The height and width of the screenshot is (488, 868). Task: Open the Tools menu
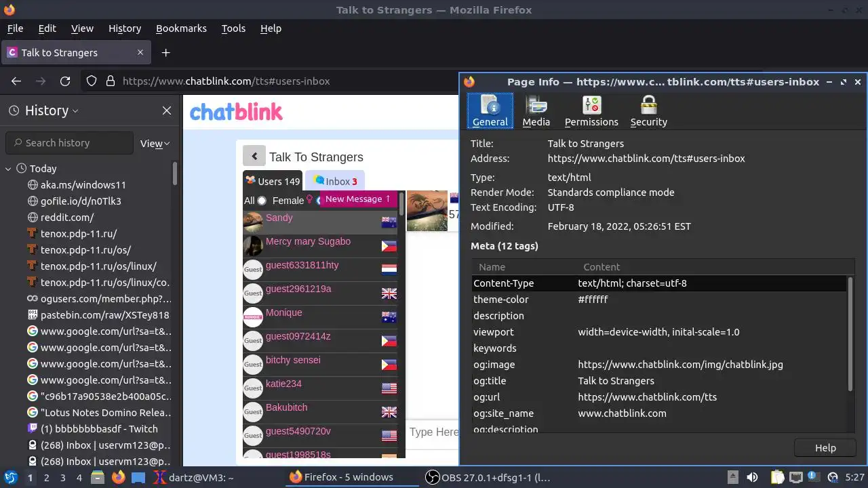[233, 28]
